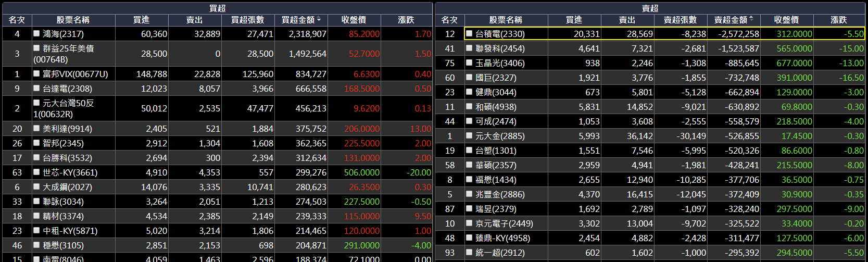Select stock name 健鼎(3044)
This screenshot has width=868, height=262.
[496, 92]
